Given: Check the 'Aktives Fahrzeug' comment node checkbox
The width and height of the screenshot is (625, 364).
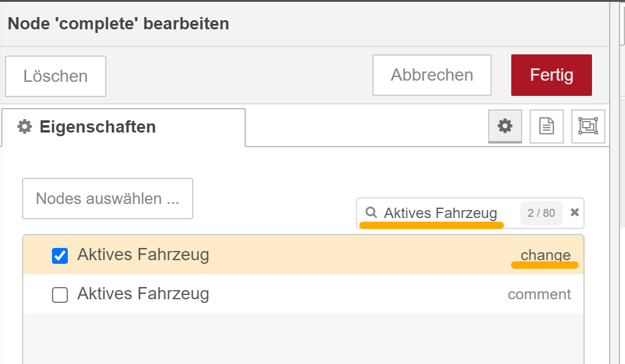Looking at the screenshot, I should point(60,295).
